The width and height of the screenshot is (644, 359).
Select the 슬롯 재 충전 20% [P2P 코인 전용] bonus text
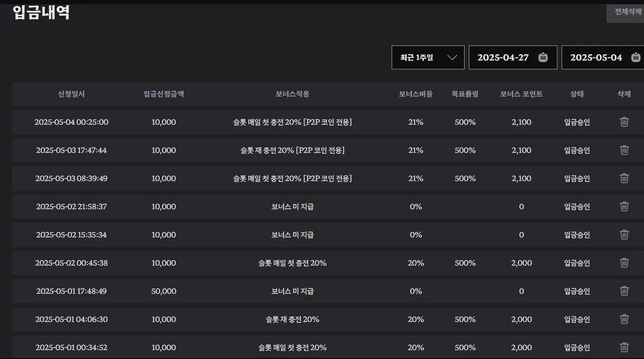[293, 150]
